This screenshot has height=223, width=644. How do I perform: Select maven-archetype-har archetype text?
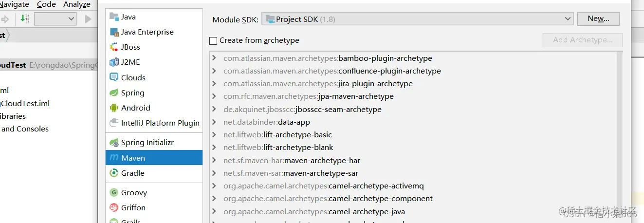tap(322, 161)
